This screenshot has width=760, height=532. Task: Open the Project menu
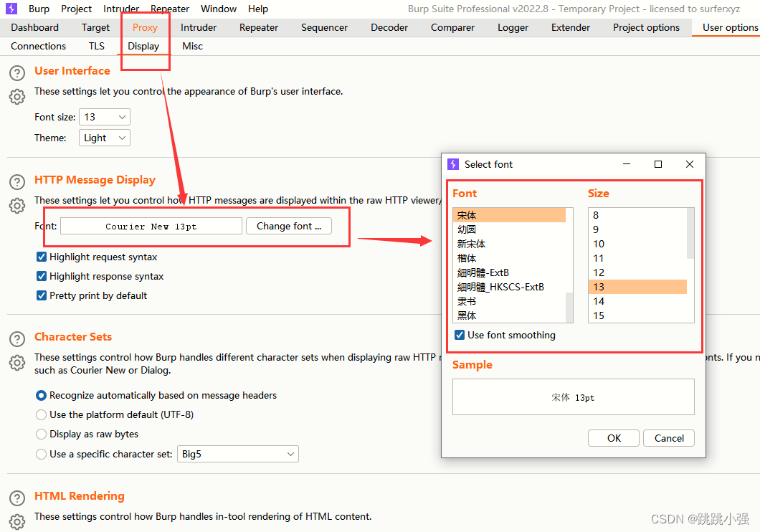tap(76, 9)
